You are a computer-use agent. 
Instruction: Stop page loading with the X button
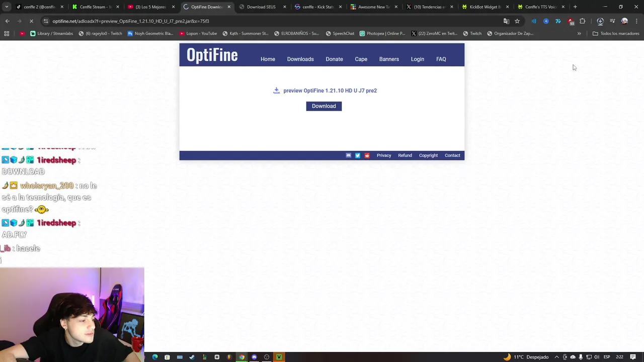click(x=31, y=21)
